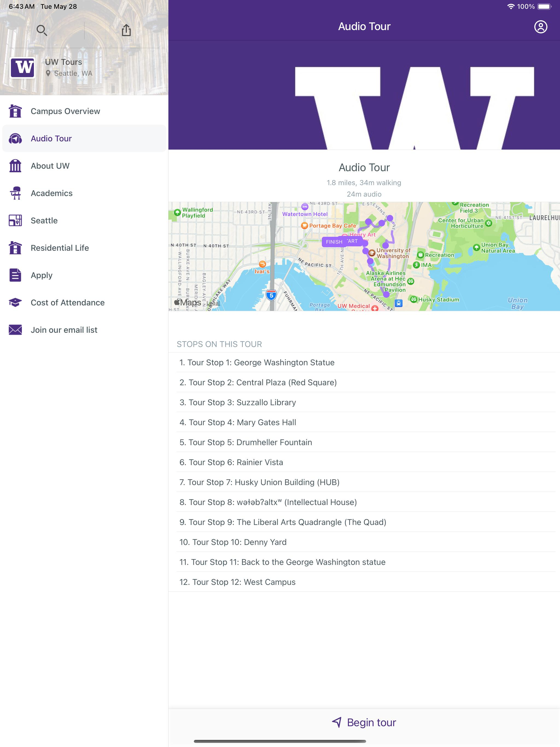Viewport: 560px width, 747px height.
Task: Open Join our email list item
Action: pyautogui.click(x=84, y=330)
